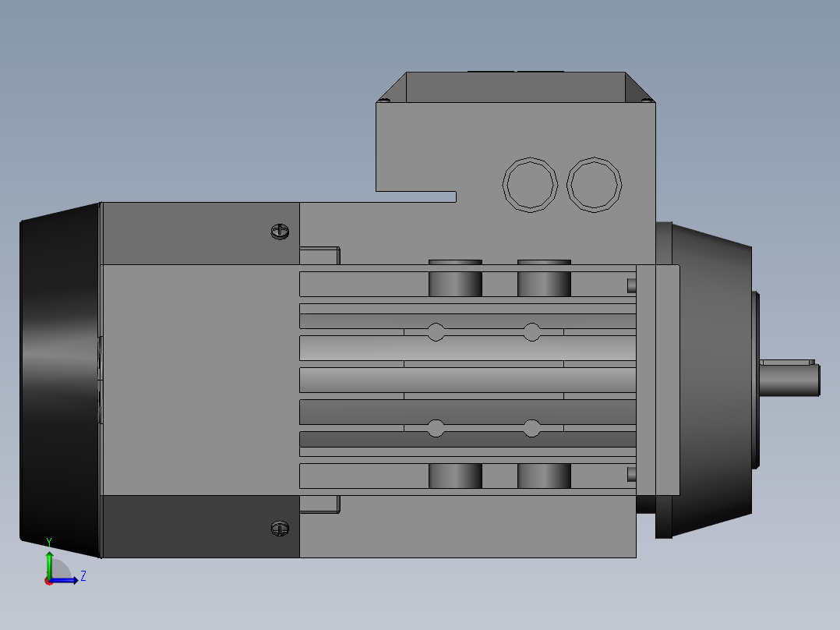Click the blue Z axis arrow of triad
Screen dimensions: 840x630
click(x=65, y=580)
